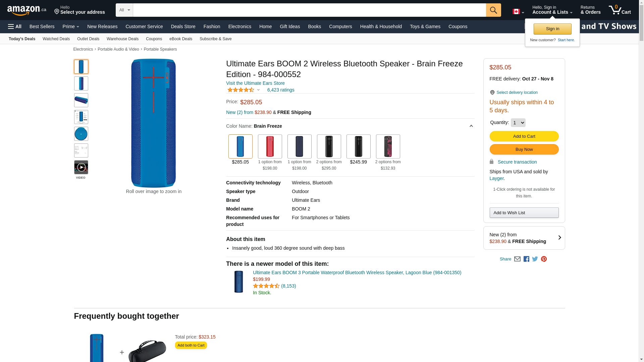Open the shopping cart

620,10
